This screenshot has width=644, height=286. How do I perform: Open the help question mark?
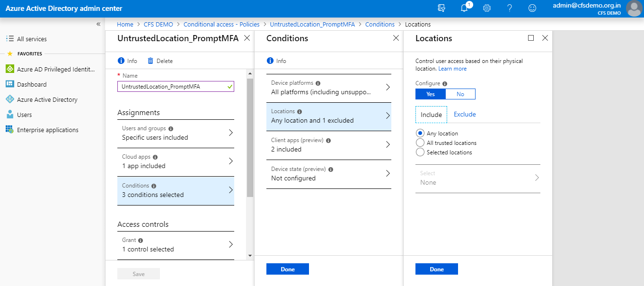pos(510,8)
